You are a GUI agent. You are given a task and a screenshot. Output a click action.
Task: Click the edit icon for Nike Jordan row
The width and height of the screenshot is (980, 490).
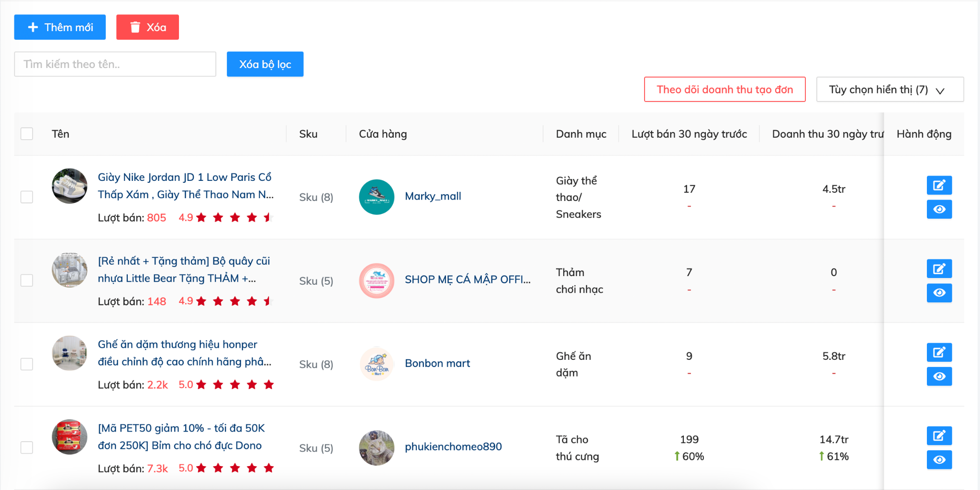click(x=939, y=185)
